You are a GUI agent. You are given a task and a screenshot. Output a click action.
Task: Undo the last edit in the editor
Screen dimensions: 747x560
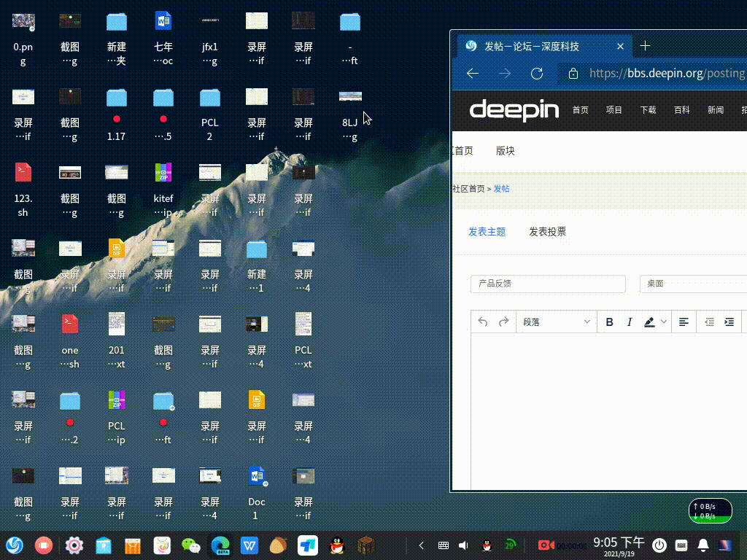click(x=482, y=322)
